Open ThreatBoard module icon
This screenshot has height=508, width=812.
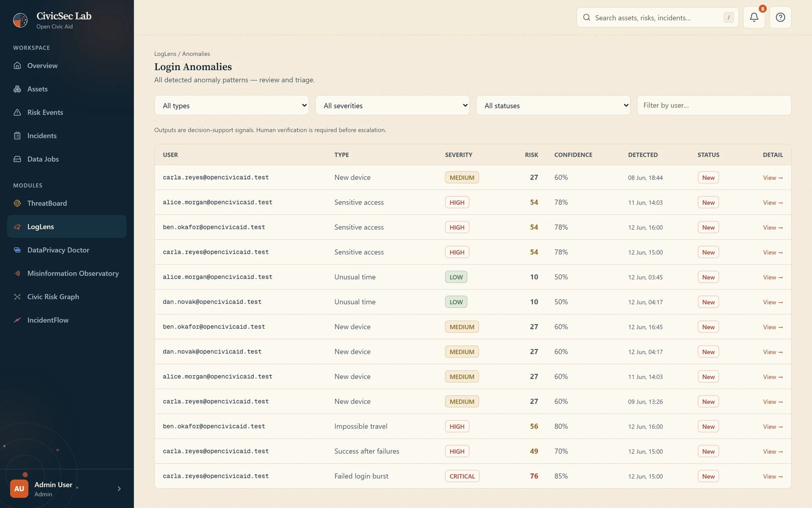[17, 203]
